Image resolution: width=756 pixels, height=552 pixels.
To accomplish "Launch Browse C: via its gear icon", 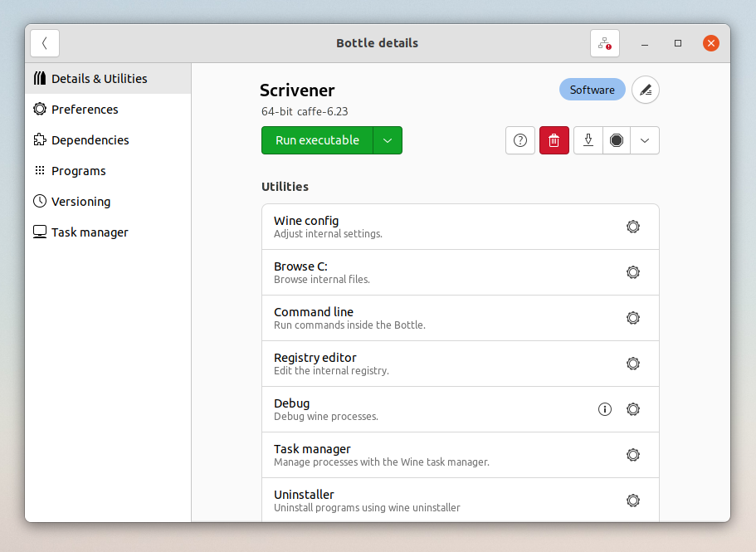I will coord(633,272).
